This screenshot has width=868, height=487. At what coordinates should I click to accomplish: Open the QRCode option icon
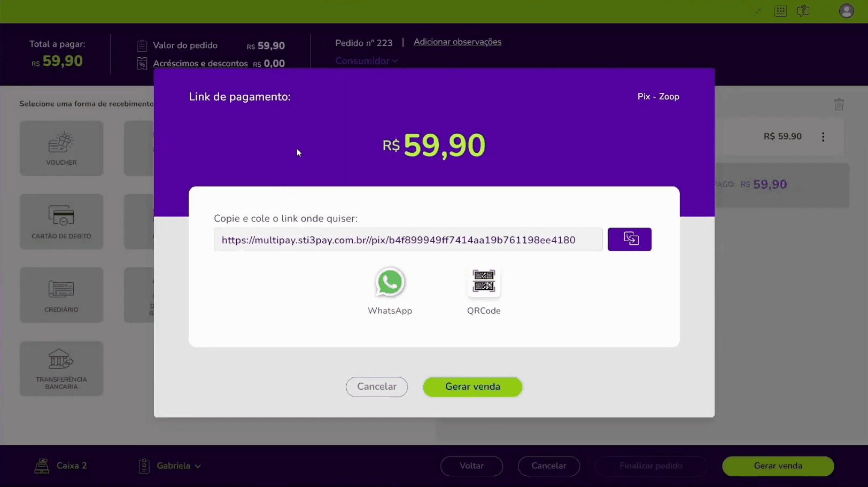click(x=484, y=282)
